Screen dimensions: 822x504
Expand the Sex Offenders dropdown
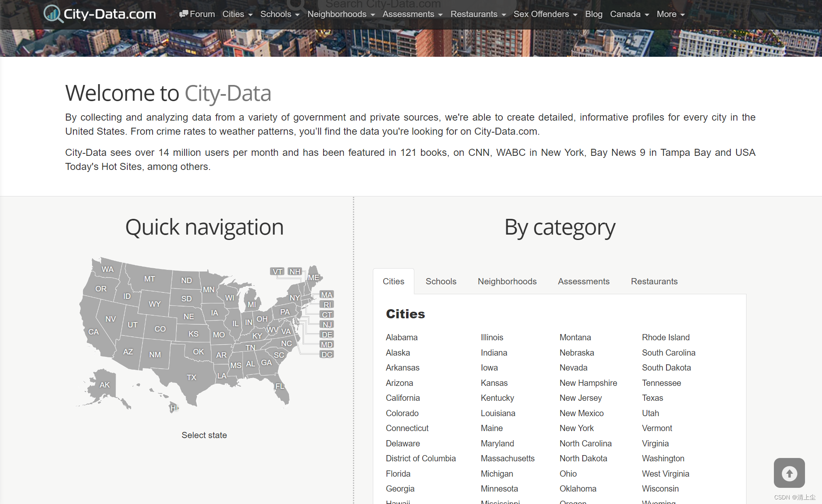pos(545,14)
